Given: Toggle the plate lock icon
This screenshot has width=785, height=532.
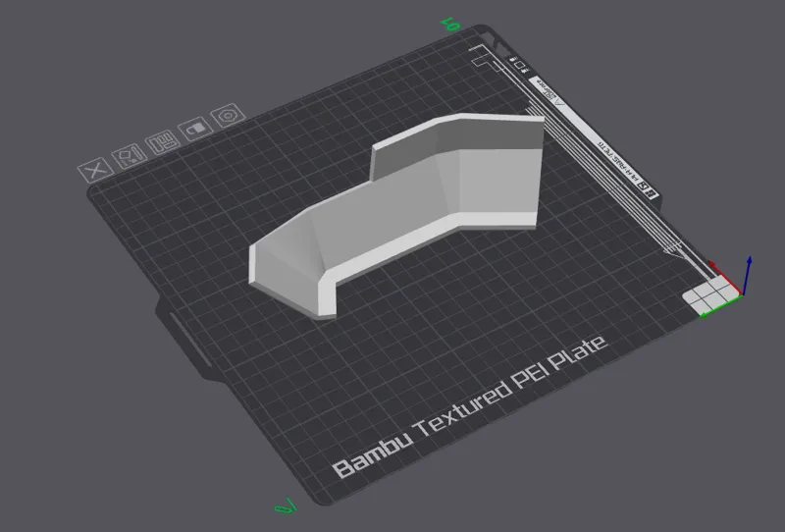Looking at the screenshot, I should click(x=195, y=130).
